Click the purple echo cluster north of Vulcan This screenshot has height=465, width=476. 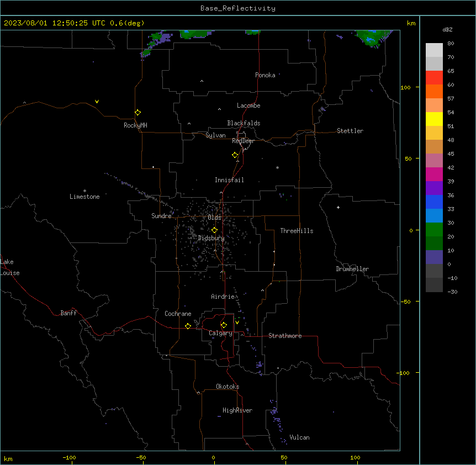276,419
